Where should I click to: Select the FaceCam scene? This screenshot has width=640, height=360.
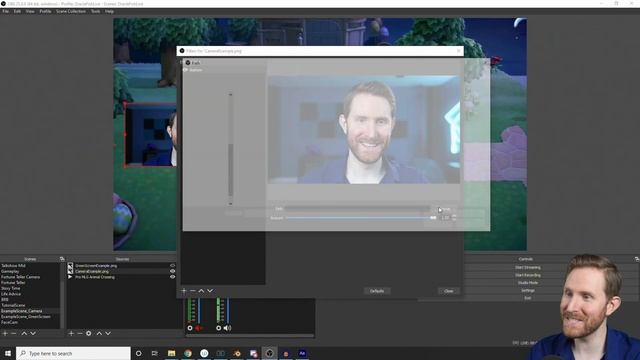[31, 322]
